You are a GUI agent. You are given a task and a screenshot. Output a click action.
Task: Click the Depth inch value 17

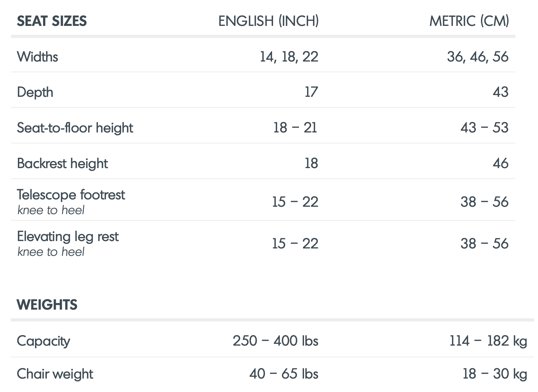311,92
